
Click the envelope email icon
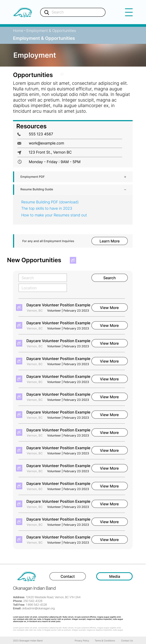19,143
